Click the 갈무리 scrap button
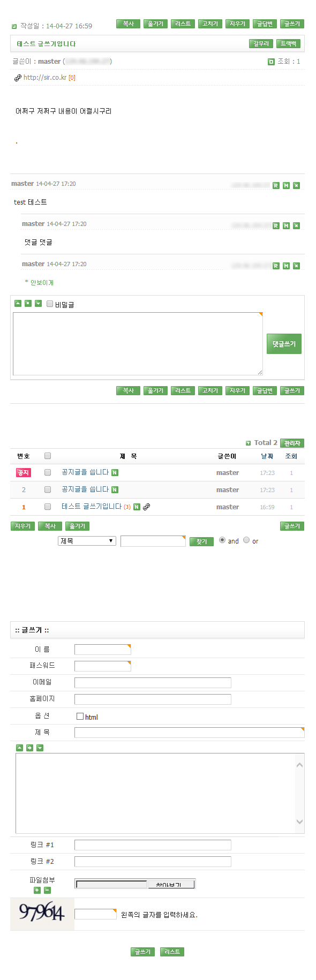 (261, 44)
